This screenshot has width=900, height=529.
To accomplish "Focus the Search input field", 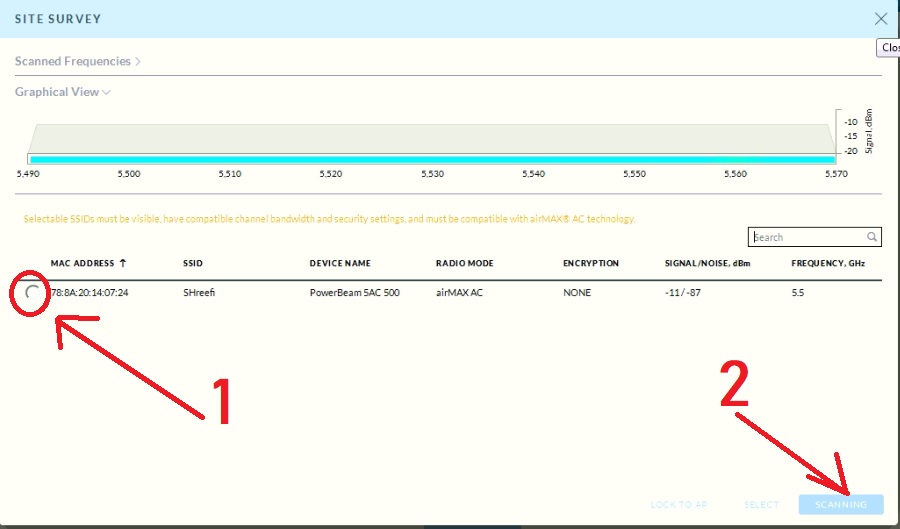I will [x=808, y=237].
